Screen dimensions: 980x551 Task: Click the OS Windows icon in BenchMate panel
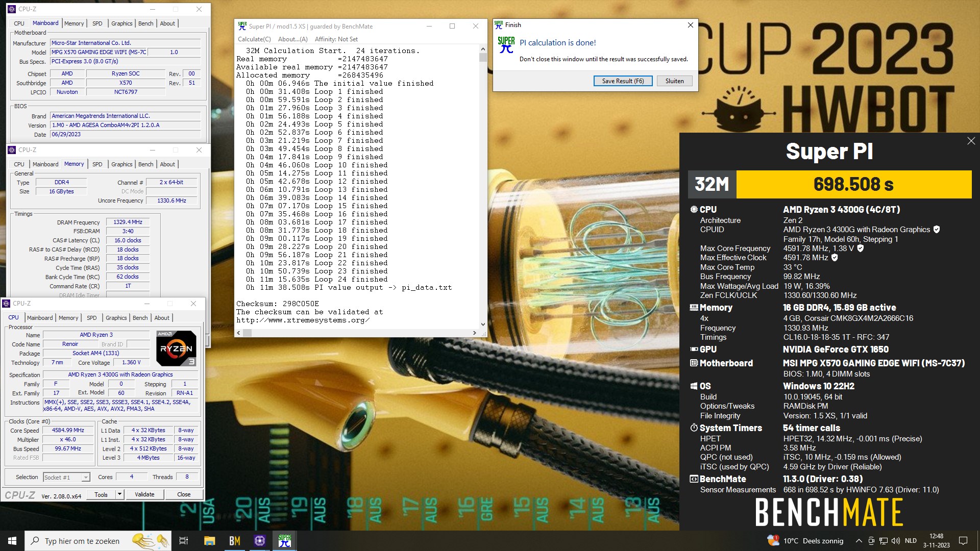pos(694,386)
